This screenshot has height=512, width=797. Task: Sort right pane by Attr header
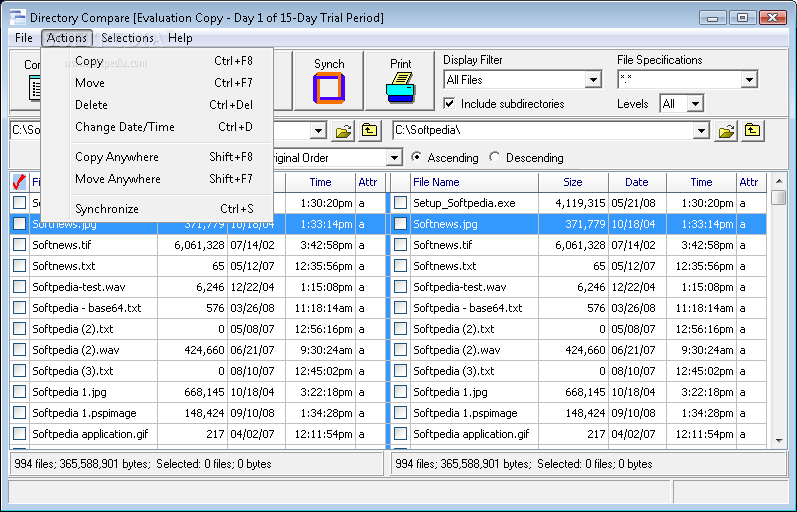[x=749, y=182]
